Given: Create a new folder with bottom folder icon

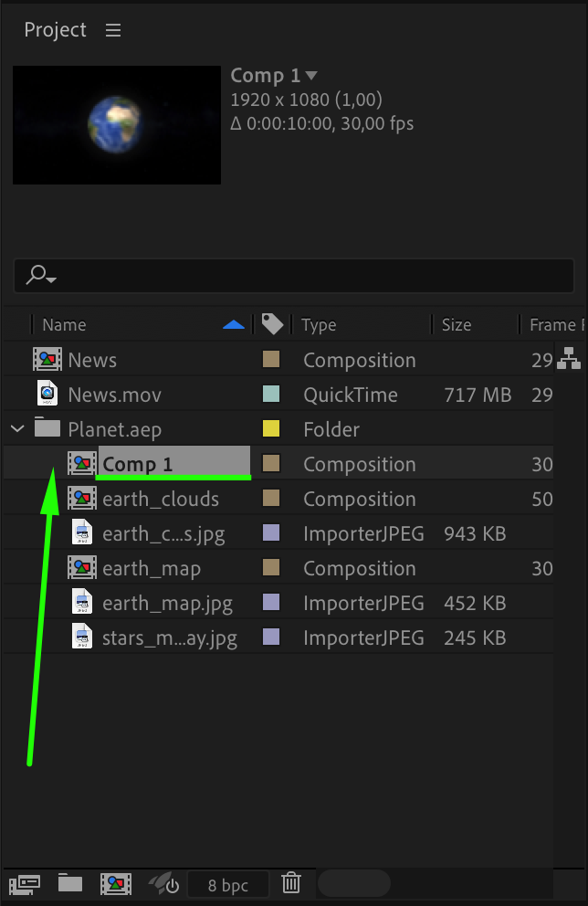Looking at the screenshot, I should [x=70, y=883].
